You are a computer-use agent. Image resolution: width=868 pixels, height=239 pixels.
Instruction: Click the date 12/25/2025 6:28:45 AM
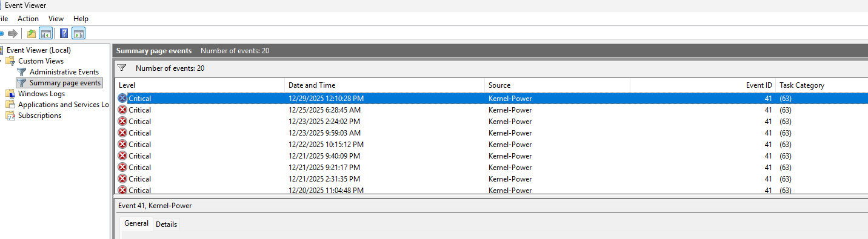pyautogui.click(x=324, y=110)
